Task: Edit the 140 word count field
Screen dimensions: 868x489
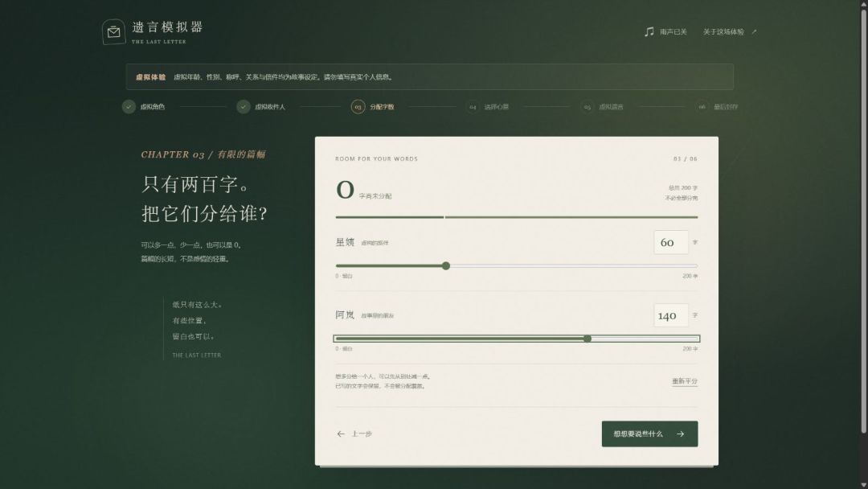Action: 671,315
